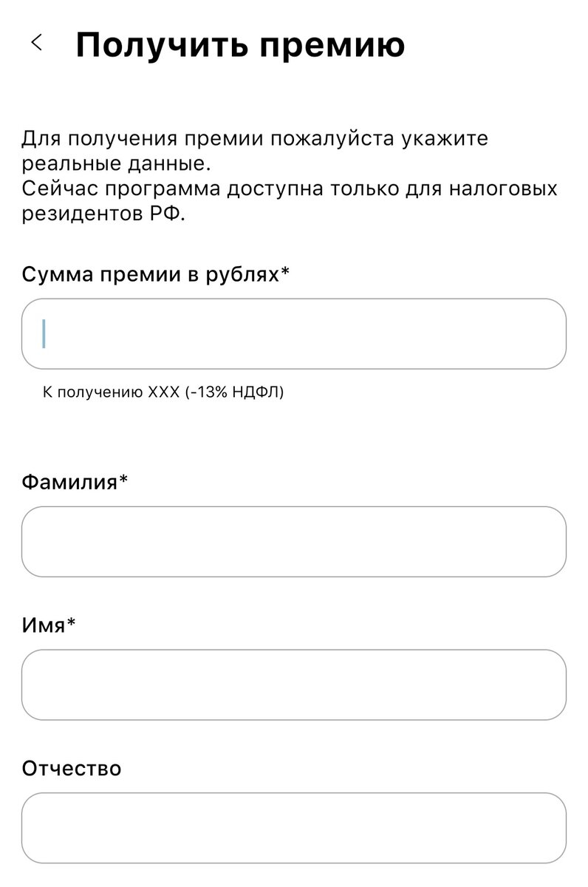Focus the 'Фамилия' surname input field
Screen dimensions: 588x887
[x=294, y=542]
